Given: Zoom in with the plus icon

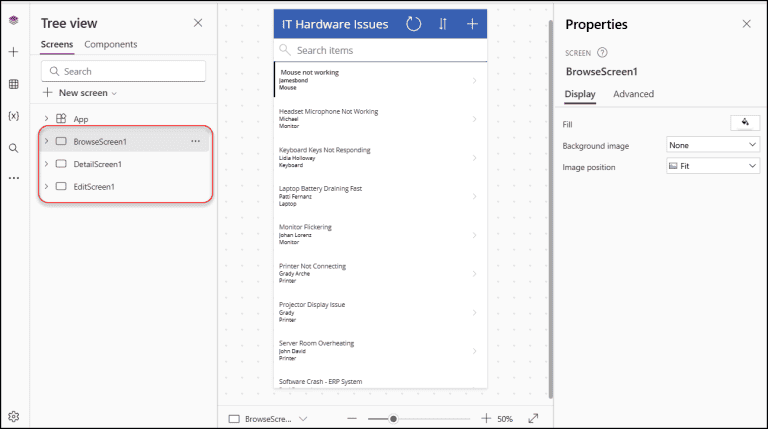Looking at the screenshot, I should [x=485, y=418].
